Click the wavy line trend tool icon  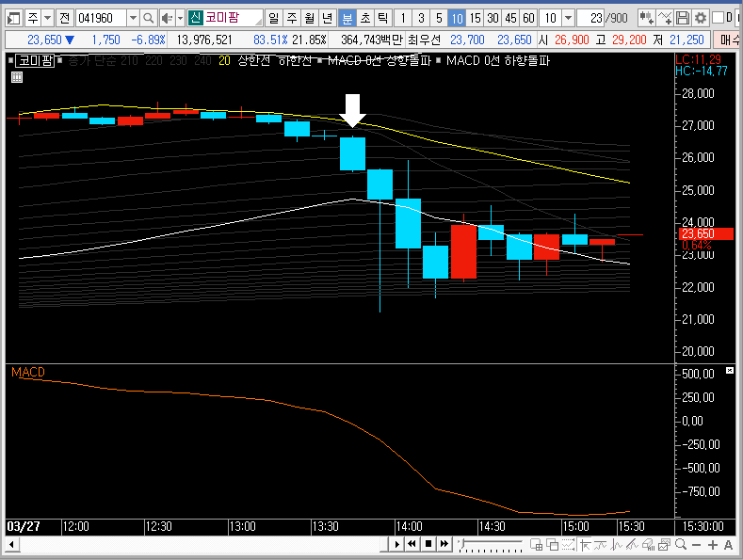pyautogui.click(x=601, y=545)
